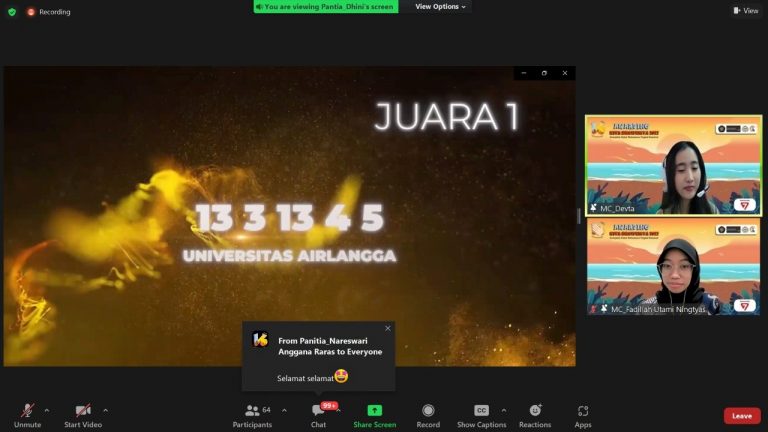
Task: Expand the arrow next to Participants
Action: [284, 410]
